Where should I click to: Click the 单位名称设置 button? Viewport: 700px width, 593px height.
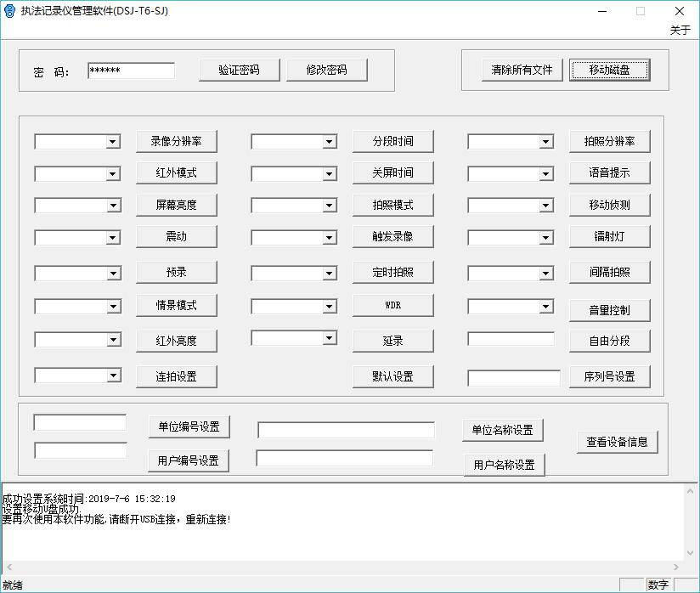point(503,430)
